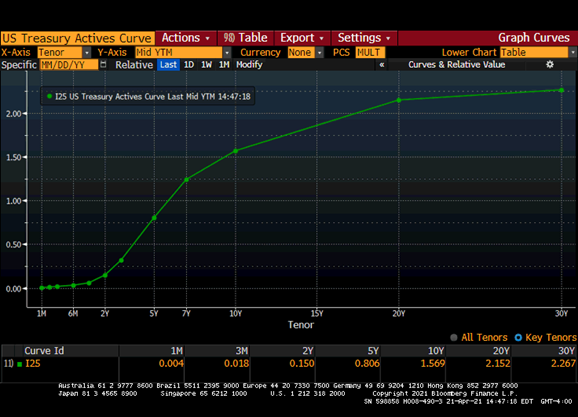578x417 pixels.
Task: Click the calendar icon beside the MM/DD/YY field
Action: pos(103,65)
